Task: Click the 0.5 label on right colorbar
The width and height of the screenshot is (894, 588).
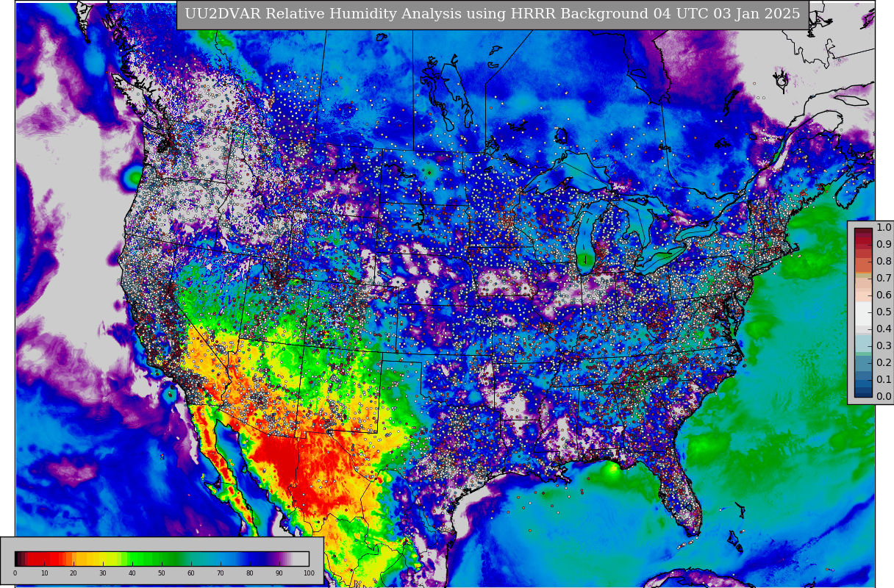Action: tap(884, 312)
